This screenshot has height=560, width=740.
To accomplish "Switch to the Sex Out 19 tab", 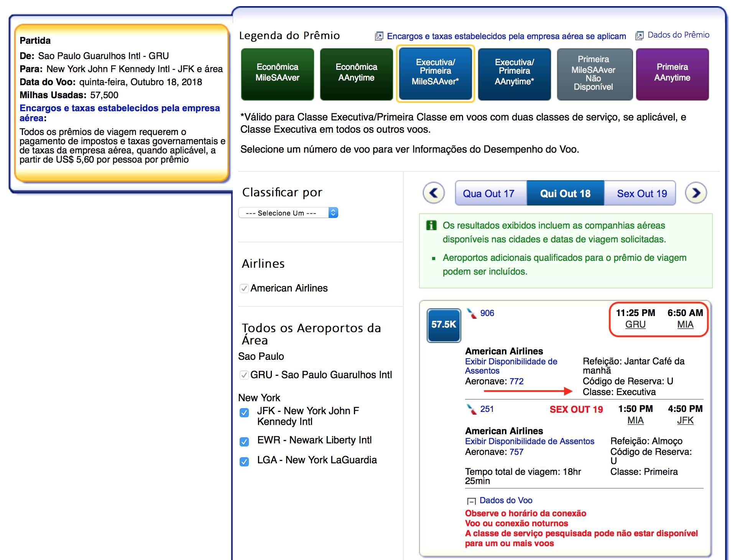I will click(640, 193).
